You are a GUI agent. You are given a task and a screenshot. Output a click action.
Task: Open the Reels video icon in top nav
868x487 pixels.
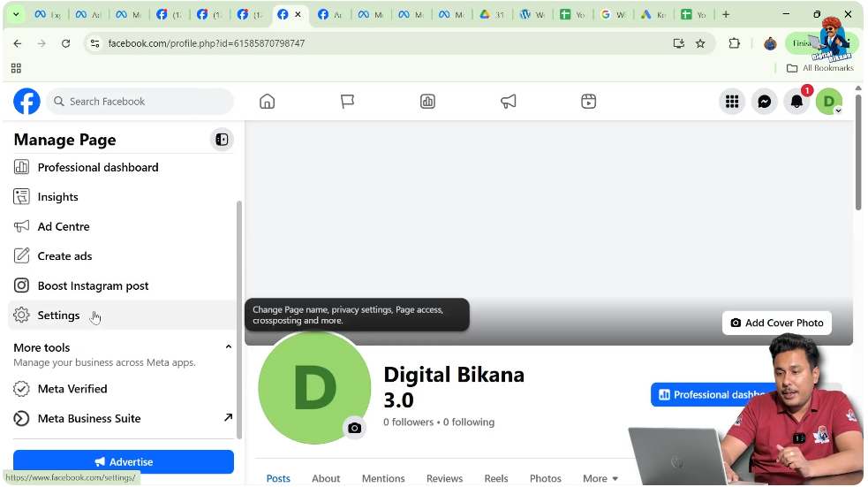(588, 102)
